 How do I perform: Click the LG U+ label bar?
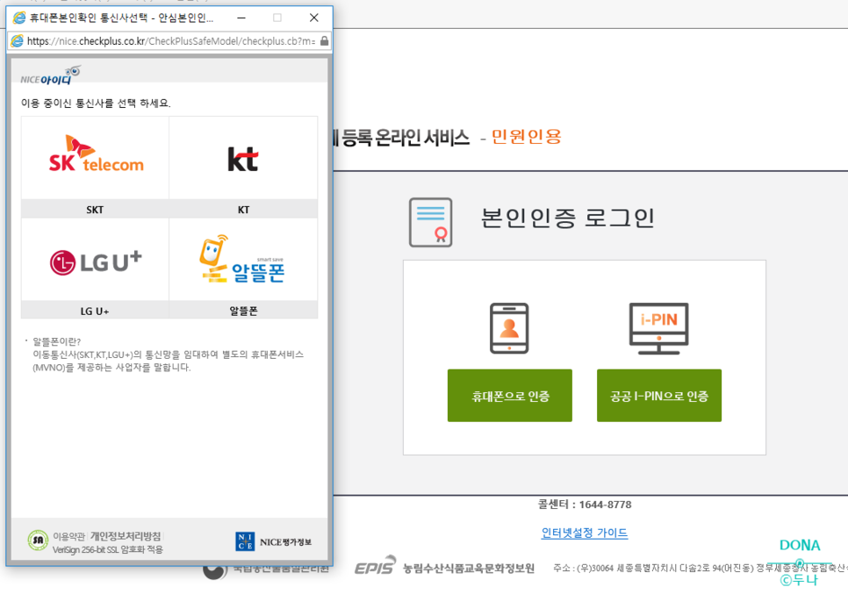pyautogui.click(x=95, y=311)
